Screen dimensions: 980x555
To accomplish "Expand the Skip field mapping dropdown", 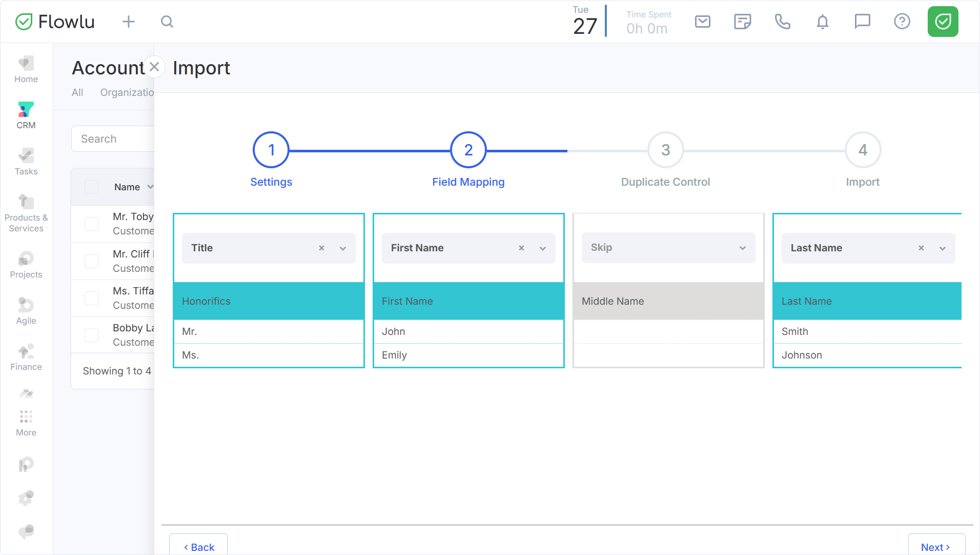I will pyautogui.click(x=742, y=248).
